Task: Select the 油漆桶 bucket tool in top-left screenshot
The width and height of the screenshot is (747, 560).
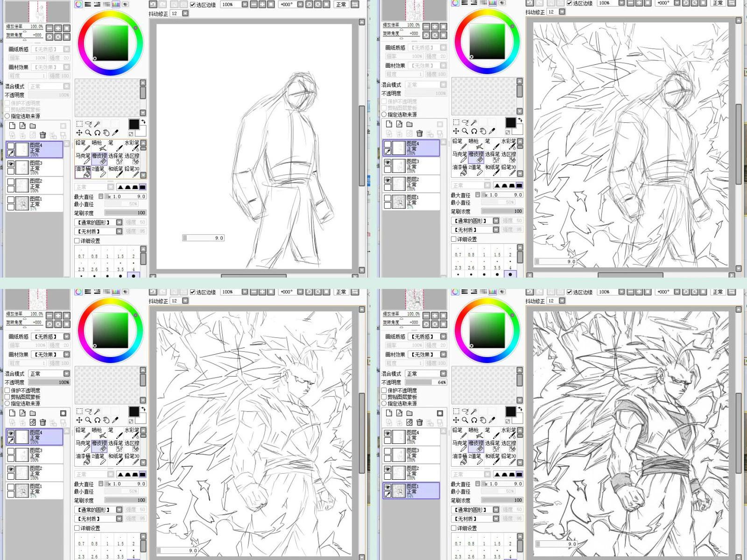Action: (83, 172)
